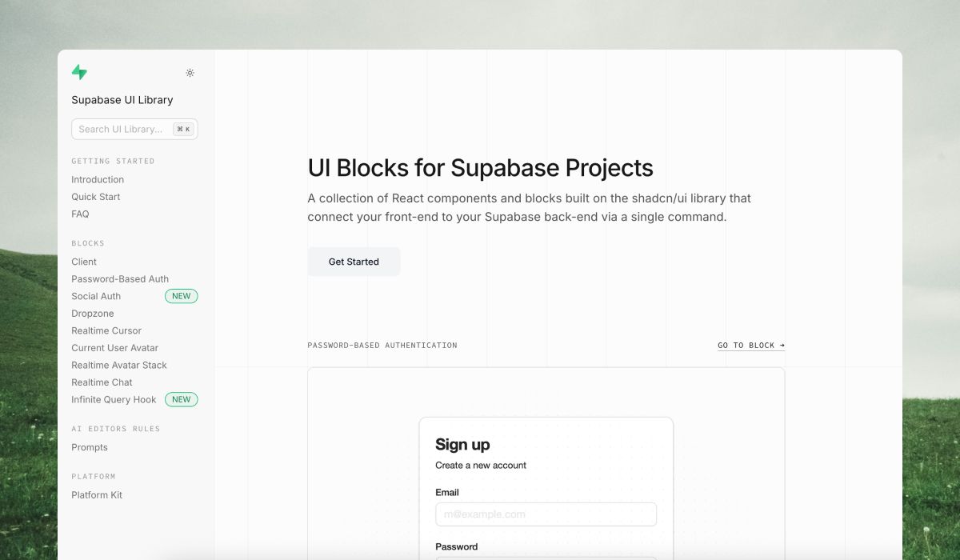Select the Realtime Chat block
Screen dimensions: 960x560
[102, 382]
